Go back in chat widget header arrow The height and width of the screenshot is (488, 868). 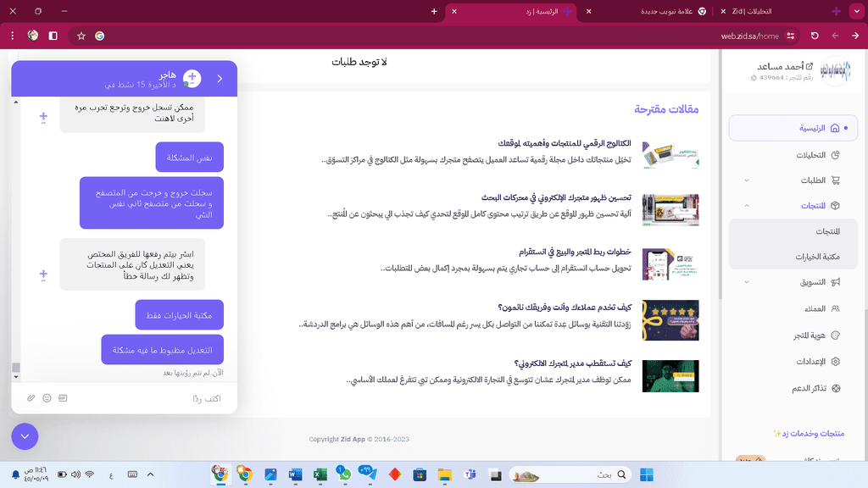click(220, 79)
